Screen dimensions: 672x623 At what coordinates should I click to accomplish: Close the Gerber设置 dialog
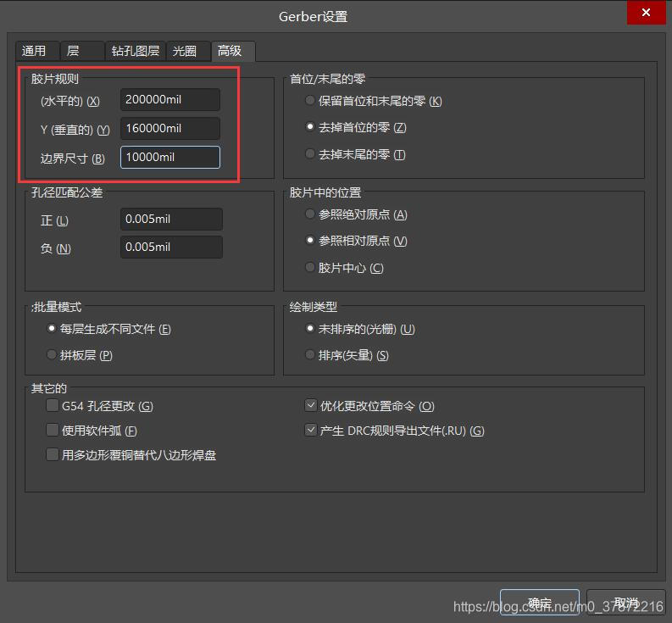pos(646,13)
